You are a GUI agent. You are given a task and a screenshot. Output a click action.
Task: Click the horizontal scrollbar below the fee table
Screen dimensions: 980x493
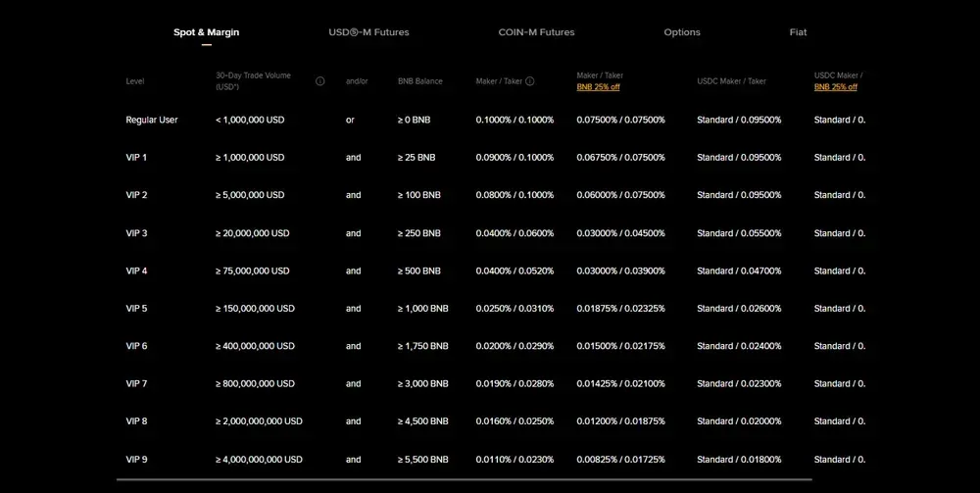coord(464,479)
